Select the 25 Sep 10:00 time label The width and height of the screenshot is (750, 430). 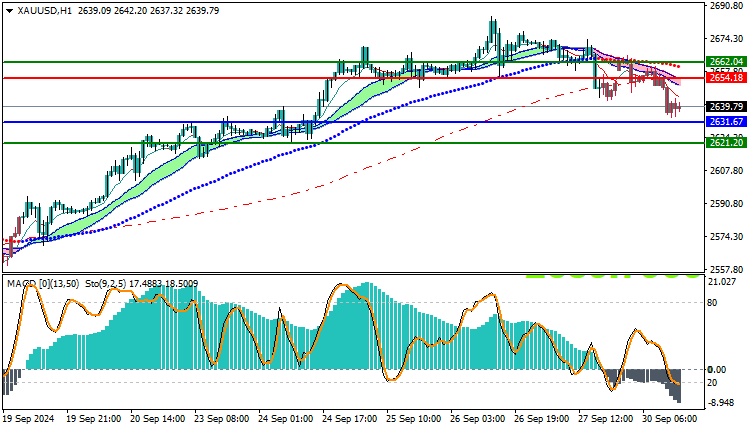(414, 419)
